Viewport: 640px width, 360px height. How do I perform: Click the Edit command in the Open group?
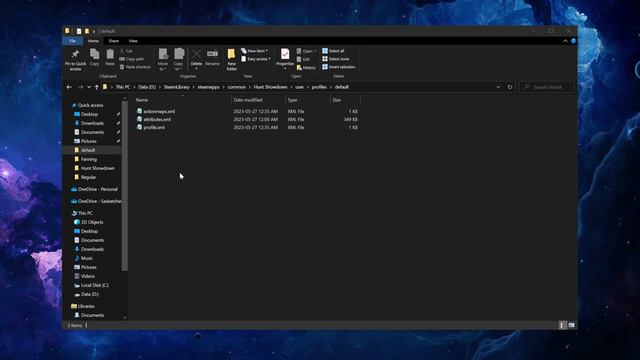coord(303,59)
